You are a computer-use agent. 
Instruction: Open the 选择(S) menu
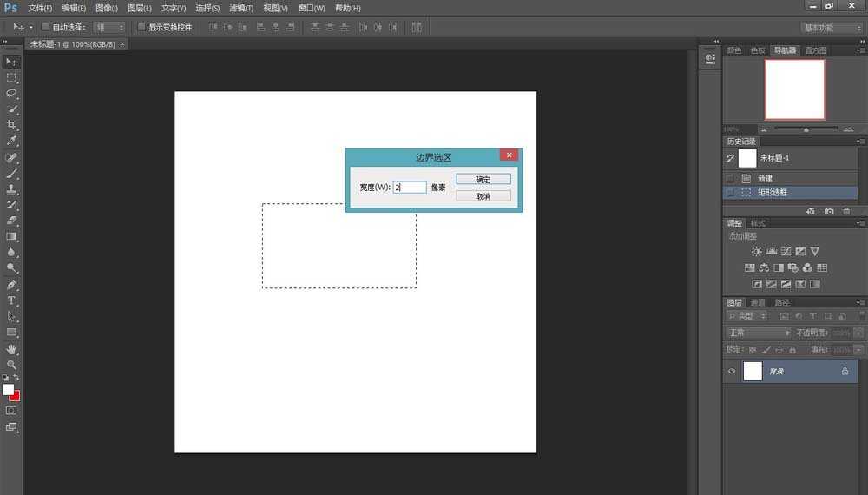207,8
